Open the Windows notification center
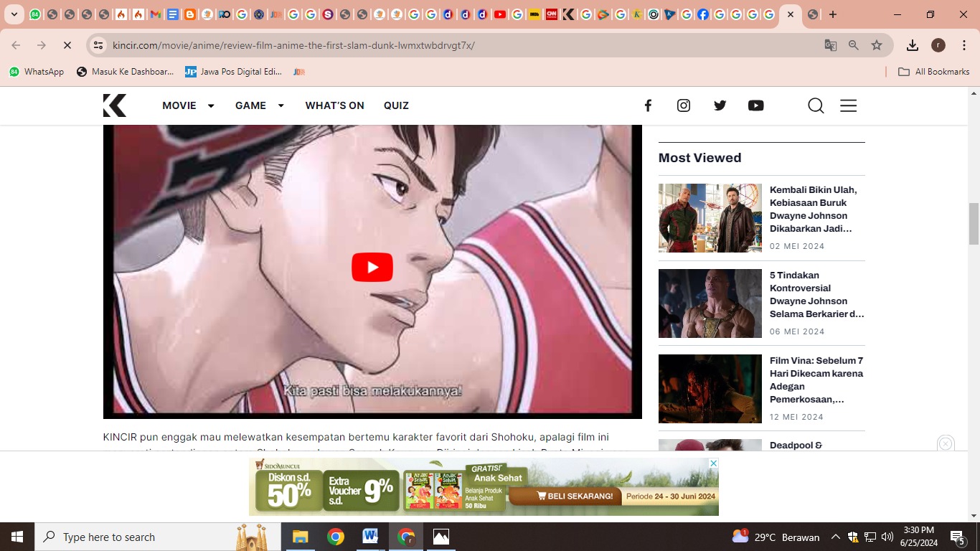Viewport: 980px width, 551px height. pyautogui.click(x=958, y=537)
